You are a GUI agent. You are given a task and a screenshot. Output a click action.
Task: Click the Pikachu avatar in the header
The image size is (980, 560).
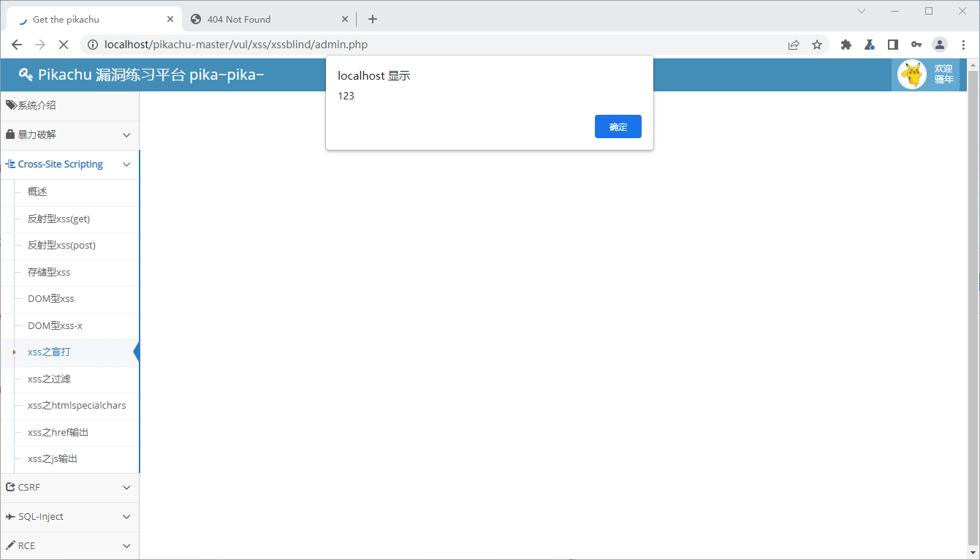[x=911, y=75]
